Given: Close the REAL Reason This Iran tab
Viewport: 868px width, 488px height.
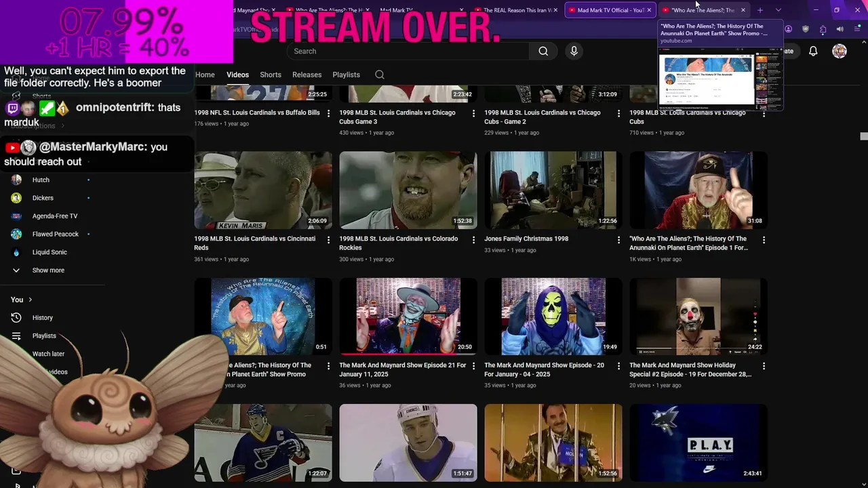Looking at the screenshot, I should [x=555, y=10].
